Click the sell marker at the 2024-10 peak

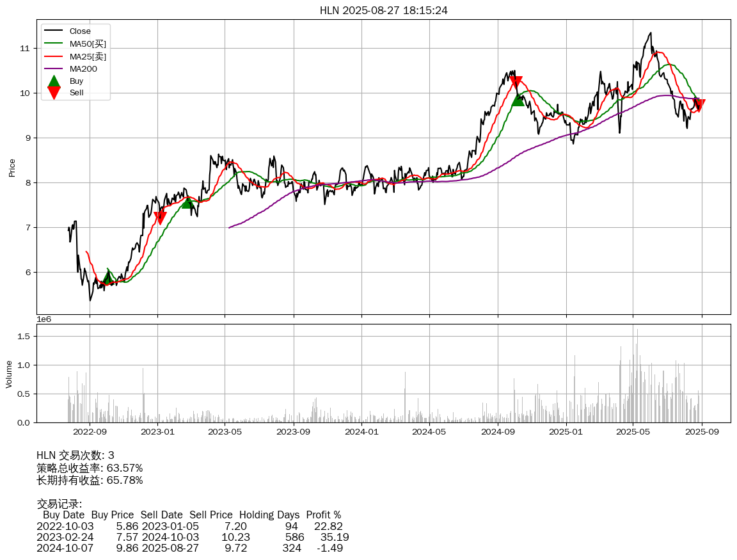[516, 82]
